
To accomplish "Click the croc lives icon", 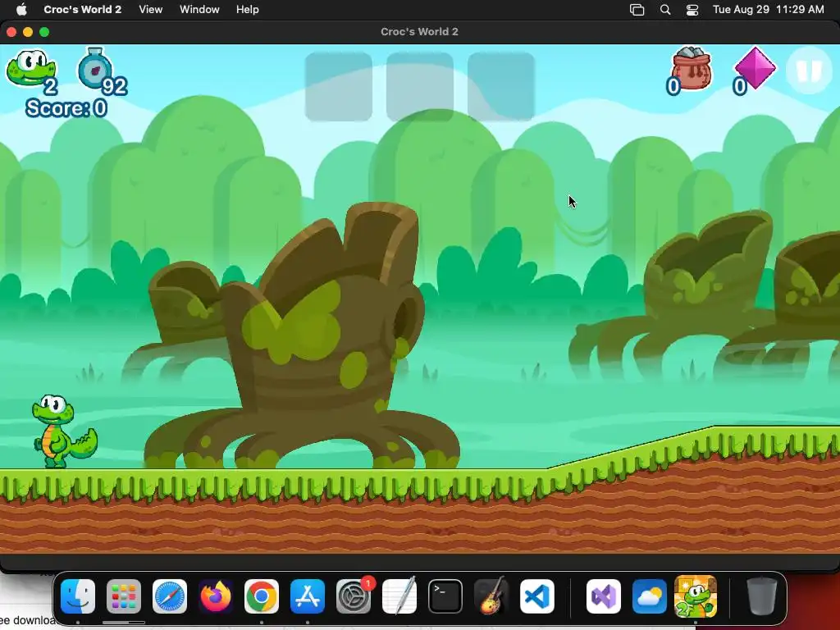I will click(x=30, y=68).
